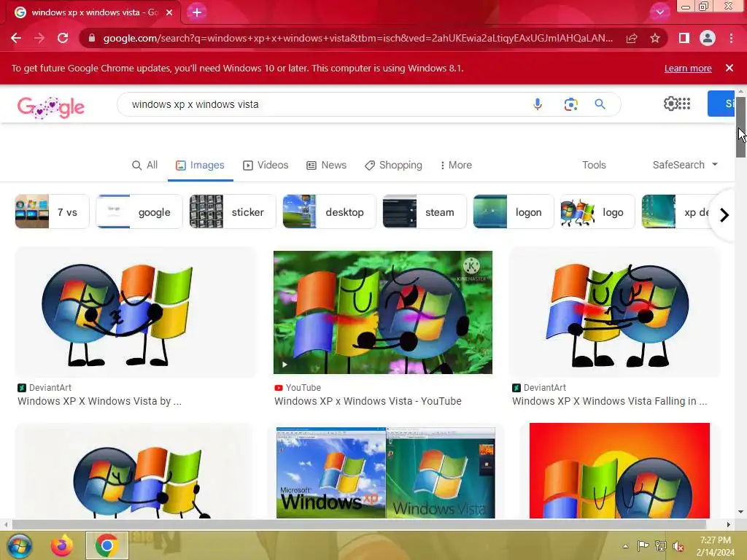Open Chrome three-dot menu
The height and width of the screenshot is (560, 747).
click(x=731, y=38)
